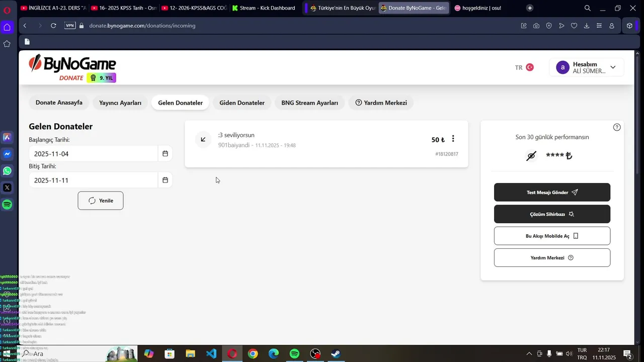This screenshot has width=644, height=362.
Task: Open Opera sidebar X (Twitter) icon
Action: click(x=7, y=188)
